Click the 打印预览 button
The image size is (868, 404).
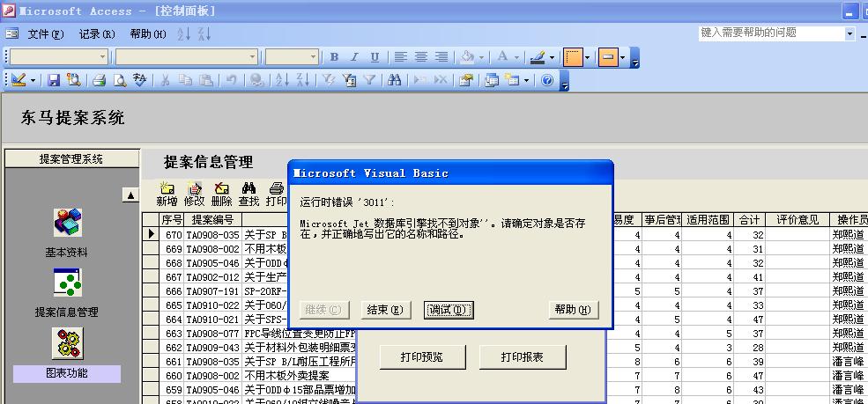(x=422, y=357)
